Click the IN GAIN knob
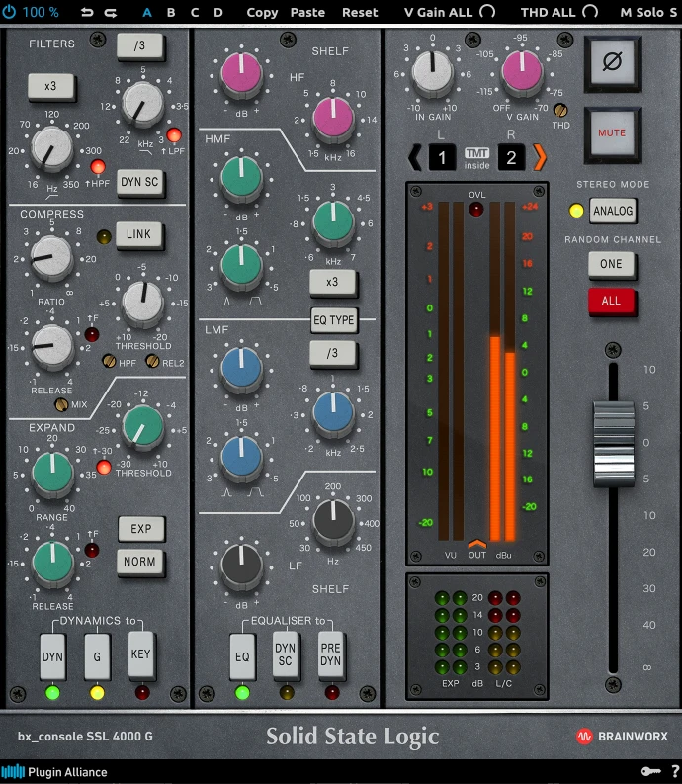 [x=432, y=71]
